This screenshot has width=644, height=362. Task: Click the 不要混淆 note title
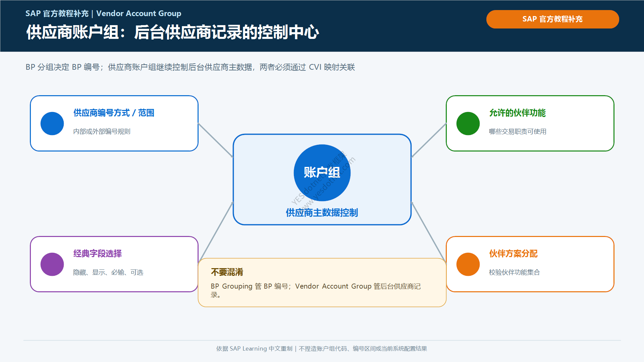point(227,272)
